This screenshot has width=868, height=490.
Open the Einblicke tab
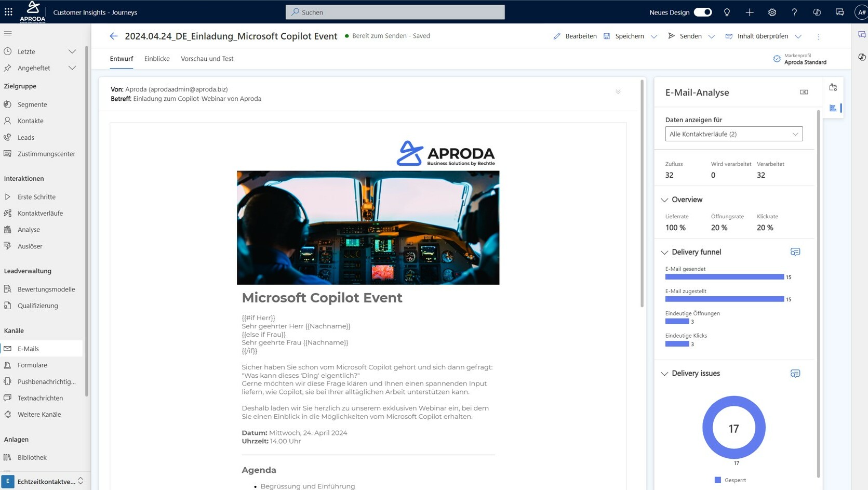point(157,59)
